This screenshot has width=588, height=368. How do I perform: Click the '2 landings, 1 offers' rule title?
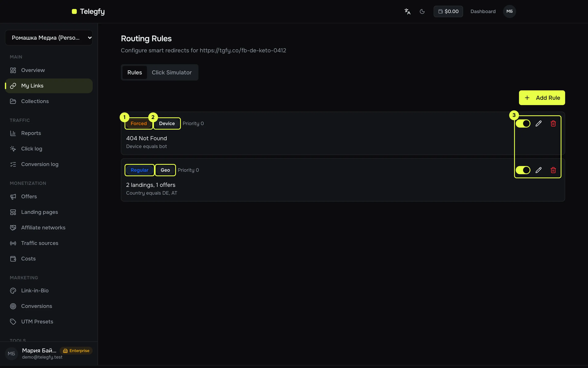pos(151,185)
